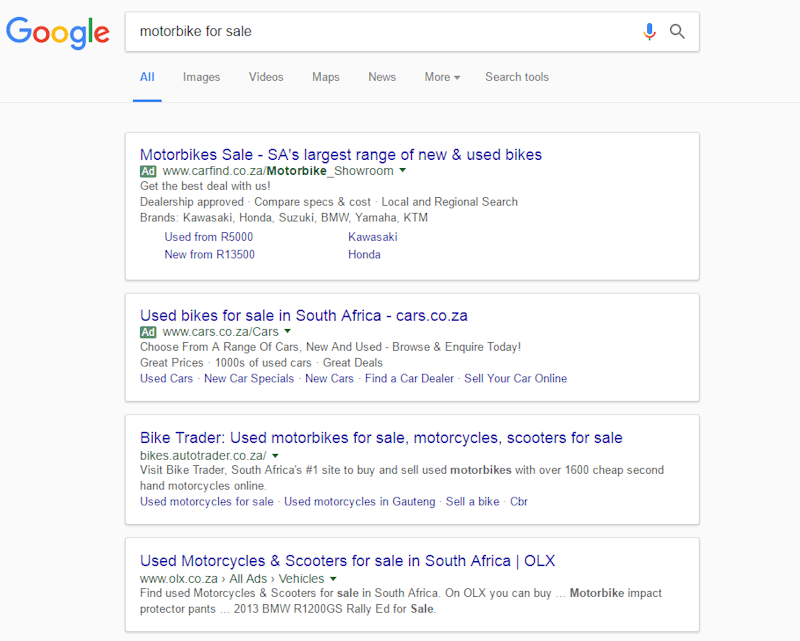Switch to the Images tab

pos(202,77)
